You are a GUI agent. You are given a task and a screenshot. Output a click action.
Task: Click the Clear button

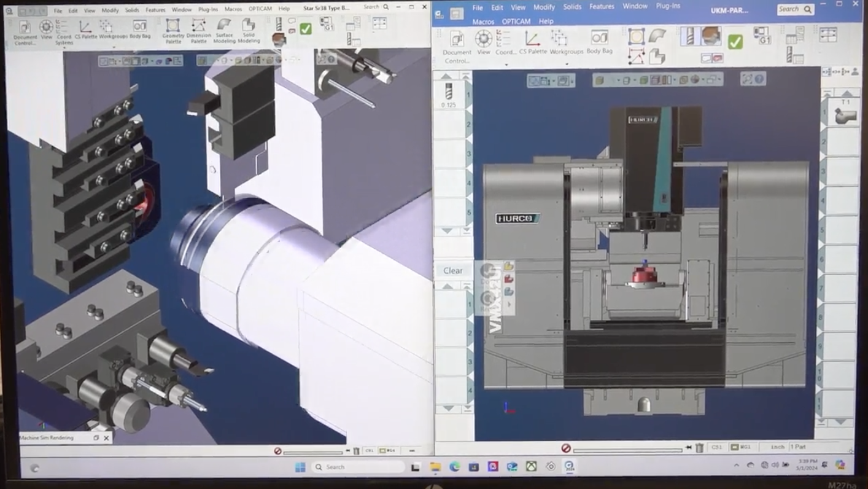[x=453, y=270]
